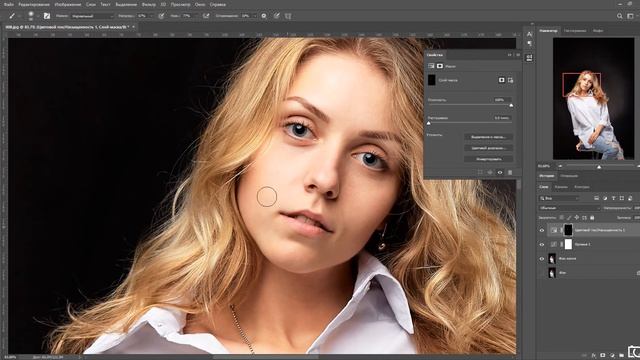Switch to the Контуры tab
The image size is (640, 360).
click(x=582, y=187)
